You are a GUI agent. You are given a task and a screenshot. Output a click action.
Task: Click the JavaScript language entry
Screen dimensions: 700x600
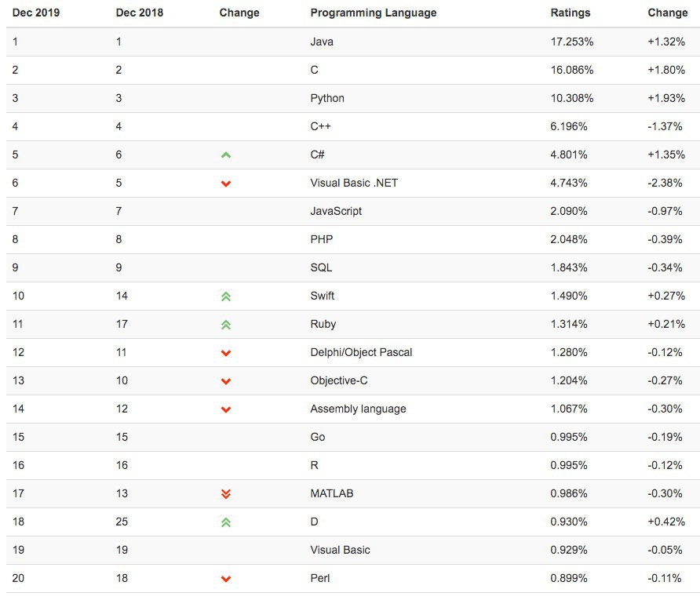tap(336, 211)
